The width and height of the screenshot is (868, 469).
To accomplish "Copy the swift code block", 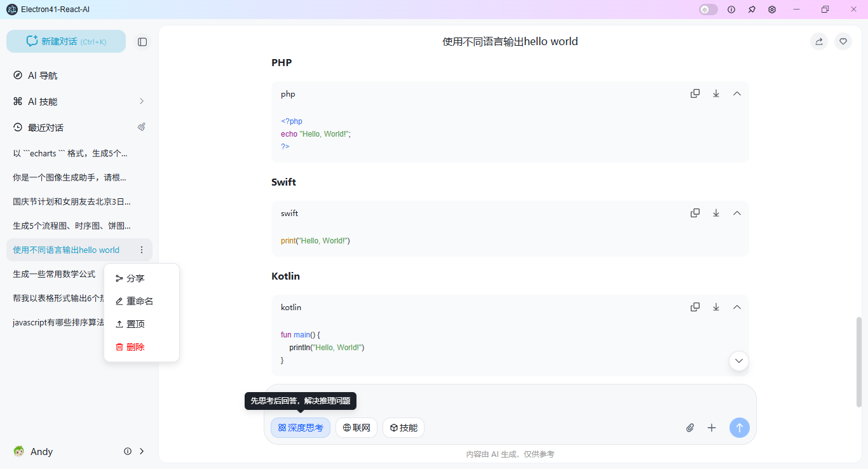I will point(695,213).
